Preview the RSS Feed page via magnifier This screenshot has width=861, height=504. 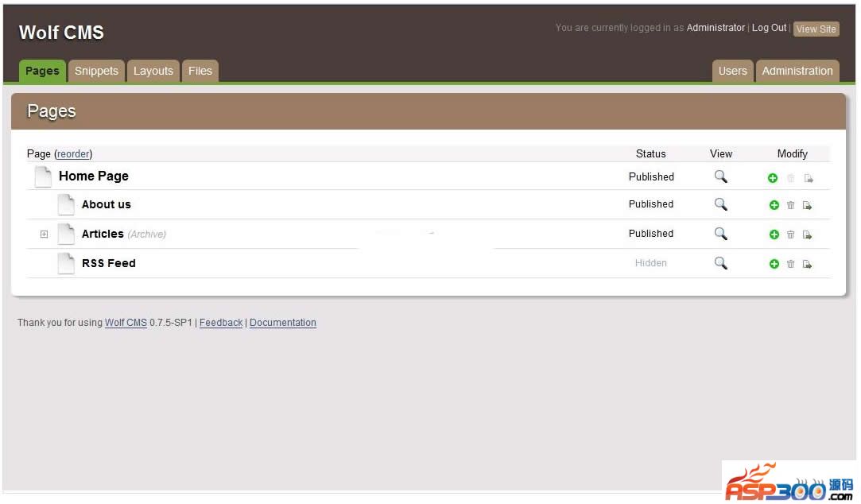pos(720,263)
